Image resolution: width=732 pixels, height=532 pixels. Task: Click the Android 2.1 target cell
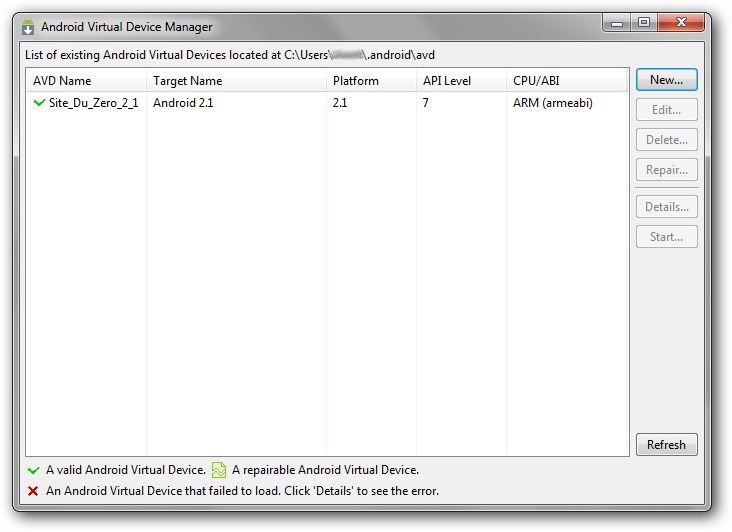(183, 103)
